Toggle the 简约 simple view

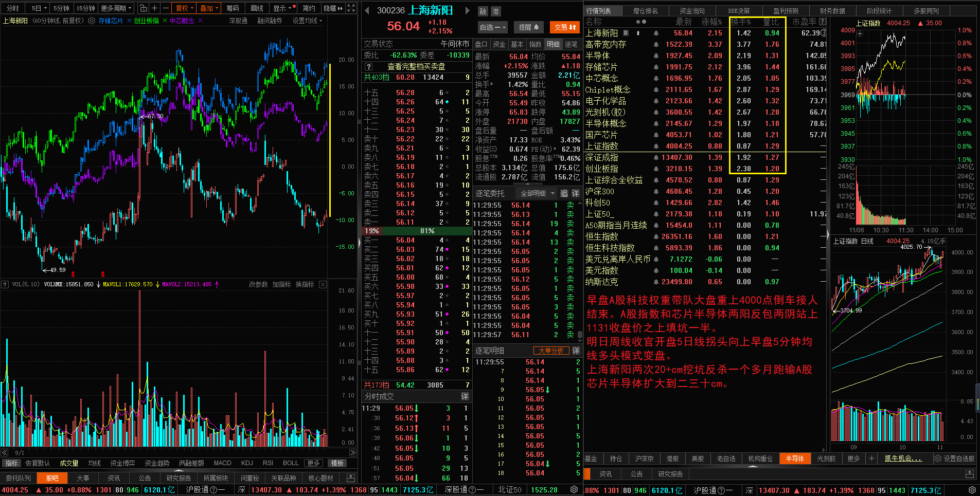tap(309, 8)
